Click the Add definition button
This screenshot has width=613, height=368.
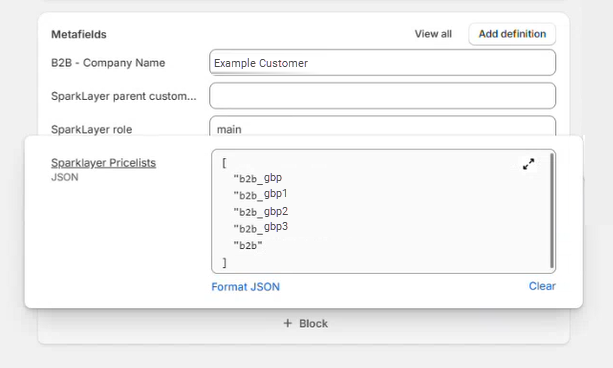point(512,34)
